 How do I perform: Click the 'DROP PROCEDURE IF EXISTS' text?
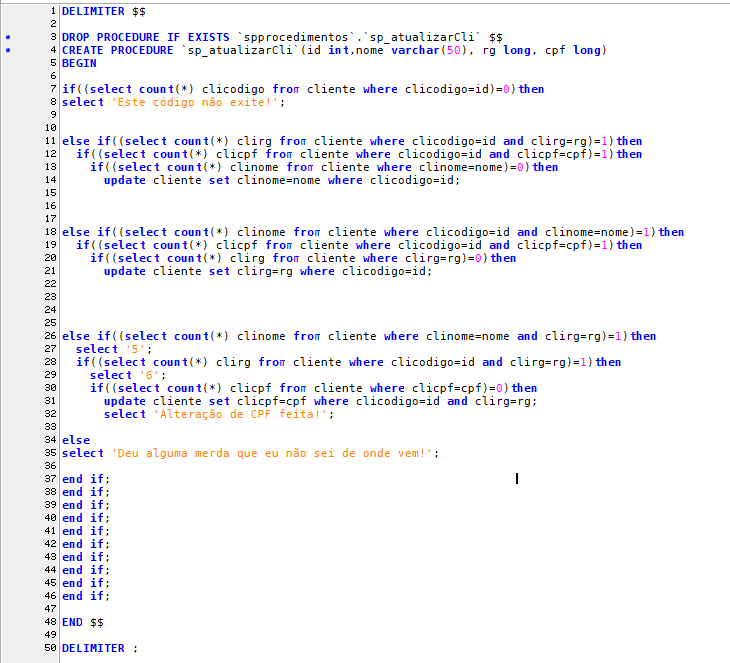tap(146, 37)
